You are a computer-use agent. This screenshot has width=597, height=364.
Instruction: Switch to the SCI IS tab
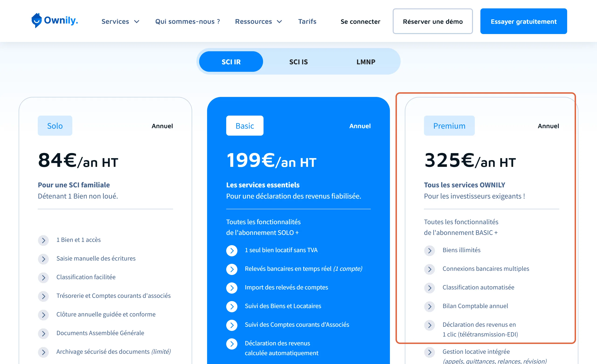coord(298,62)
